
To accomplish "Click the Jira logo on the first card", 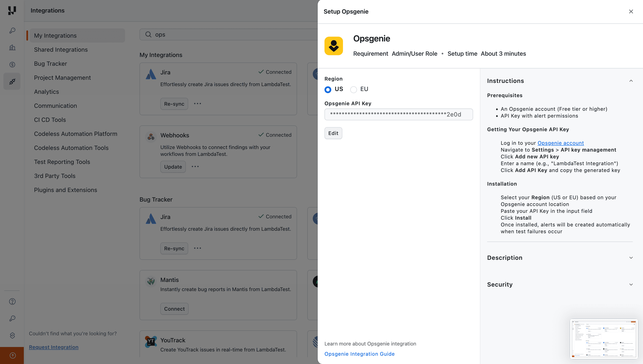I will [151, 74].
